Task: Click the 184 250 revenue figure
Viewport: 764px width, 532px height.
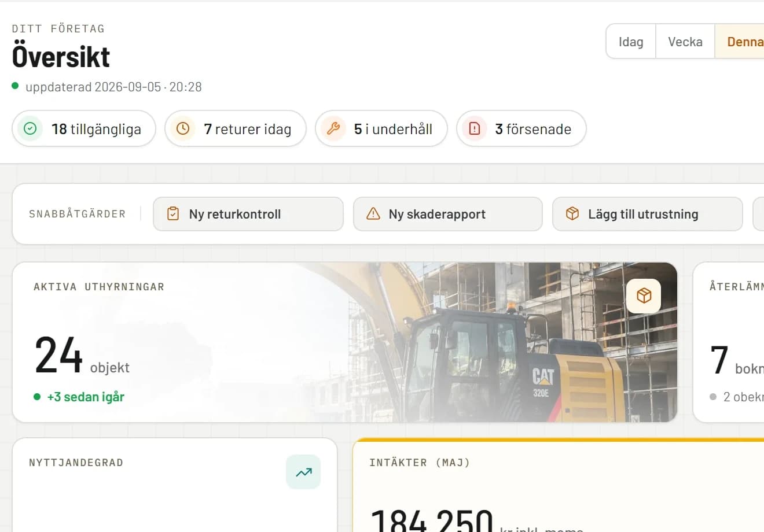Action: tap(432, 520)
